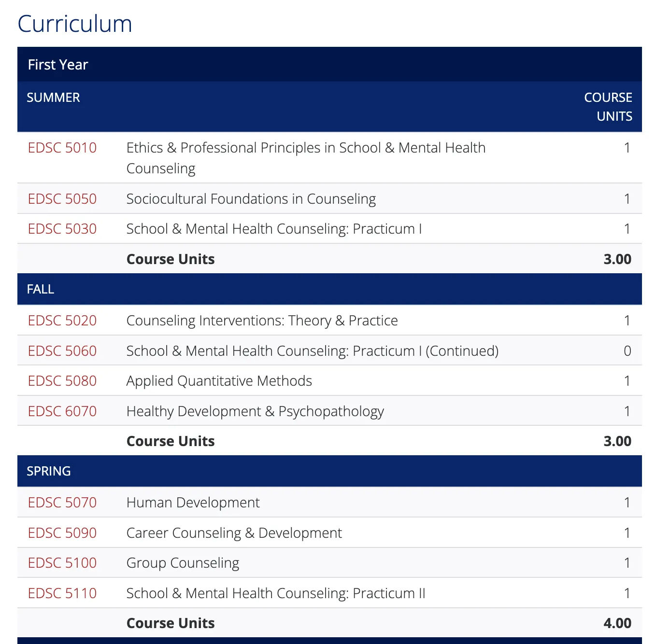The height and width of the screenshot is (644, 656).
Task: Click the EDSC 5080 link
Action: [62, 381]
